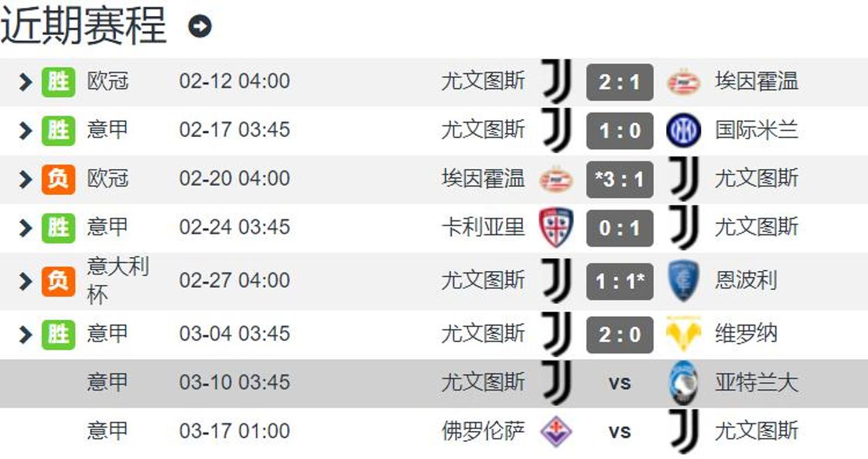Click the Fiorentina club crest icon

click(x=556, y=431)
